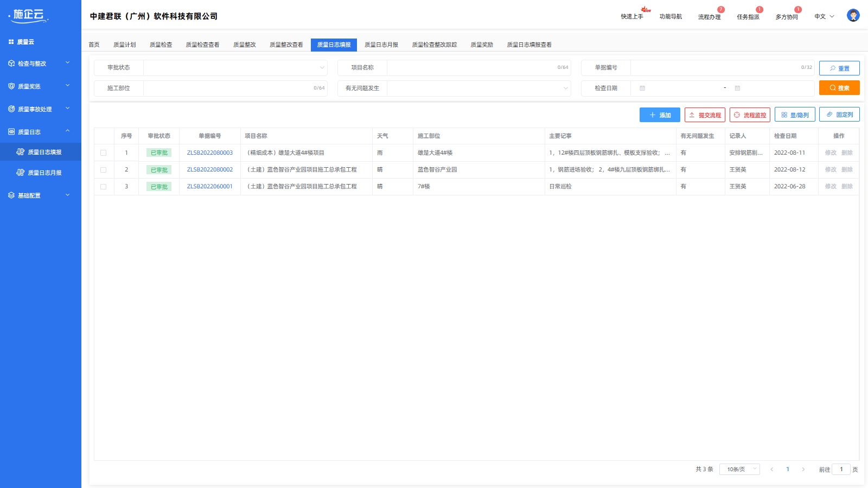Open the 审批状态 dropdown
The image size is (868, 488).
point(235,68)
